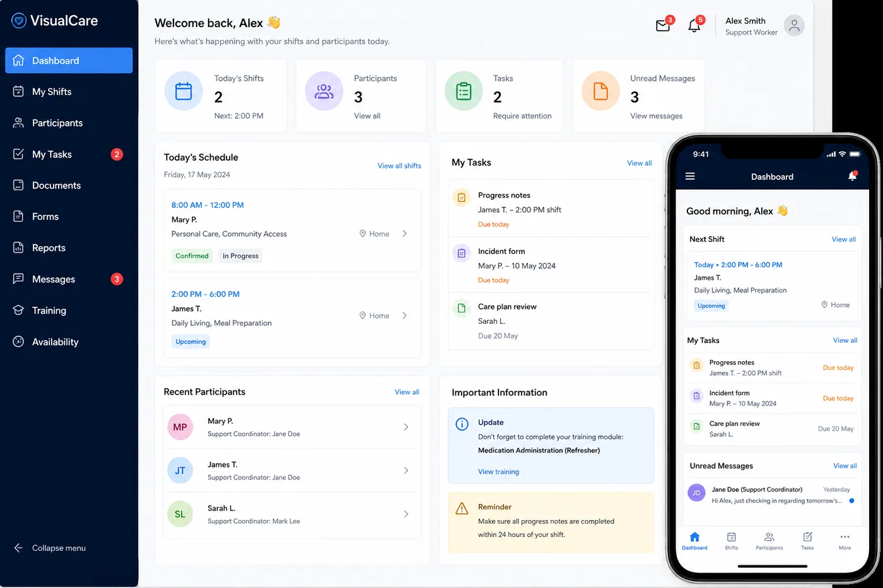Open Mary P. participant row chevron
The image size is (883, 588).
tap(406, 427)
